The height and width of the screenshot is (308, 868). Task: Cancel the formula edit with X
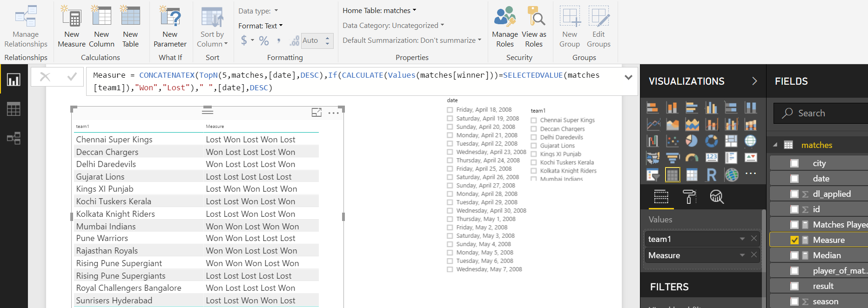tap(45, 77)
